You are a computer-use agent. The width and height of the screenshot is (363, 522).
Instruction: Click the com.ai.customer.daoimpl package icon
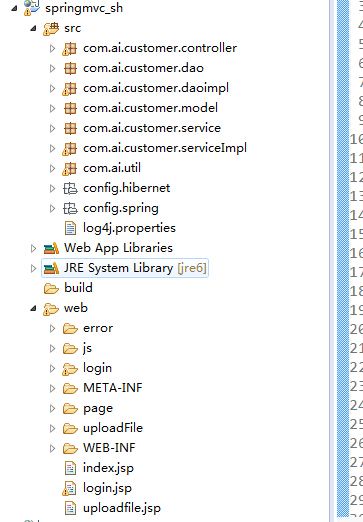point(70,88)
